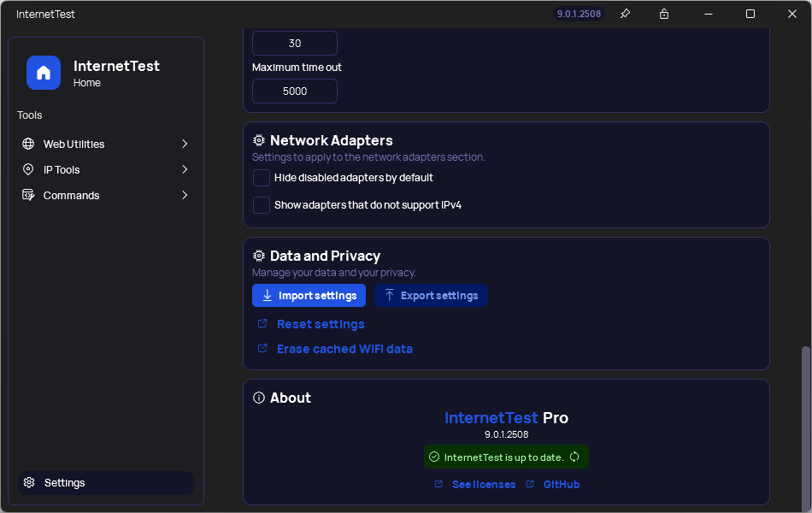The height and width of the screenshot is (513, 812).
Task: Click the up-to-date checkmark icon
Action: pos(434,457)
